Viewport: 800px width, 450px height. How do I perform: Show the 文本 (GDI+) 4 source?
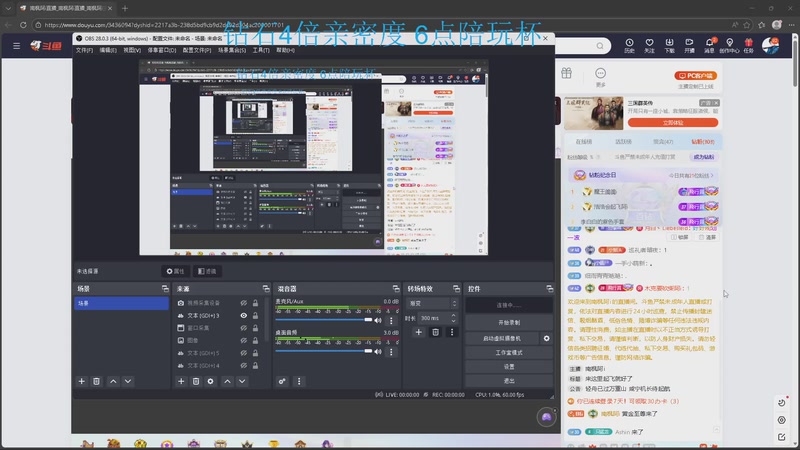(243, 365)
